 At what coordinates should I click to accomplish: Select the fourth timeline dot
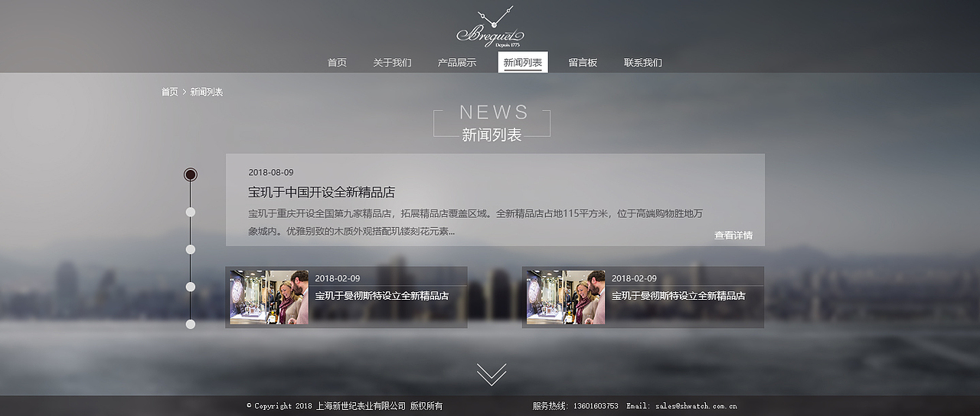(191, 287)
